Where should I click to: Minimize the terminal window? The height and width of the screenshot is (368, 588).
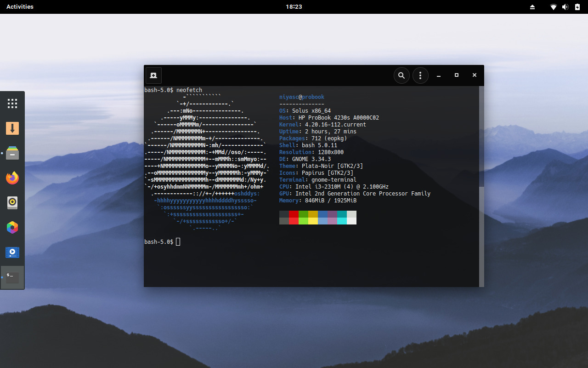click(x=439, y=75)
